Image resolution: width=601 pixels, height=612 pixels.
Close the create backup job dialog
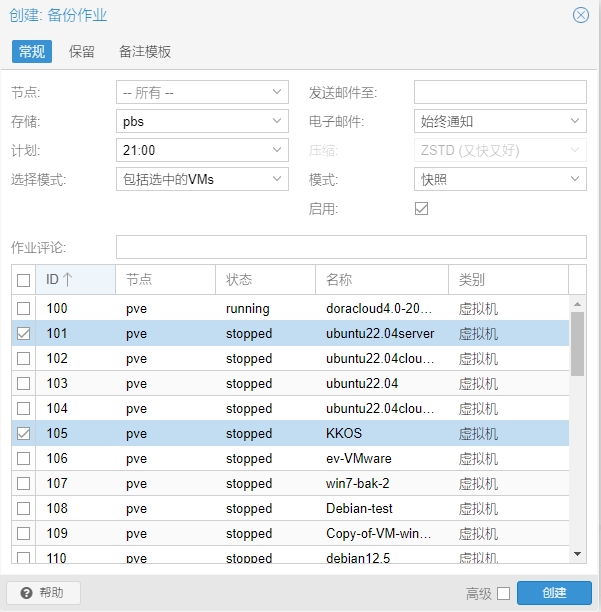pyautogui.click(x=580, y=15)
